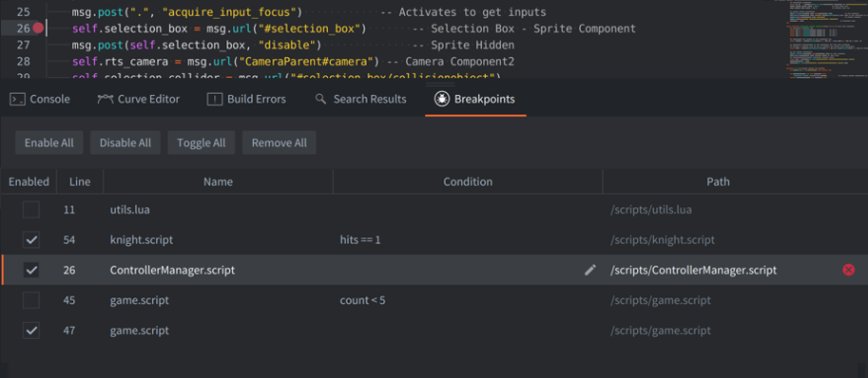Open the Build Errors tab

tap(246, 99)
